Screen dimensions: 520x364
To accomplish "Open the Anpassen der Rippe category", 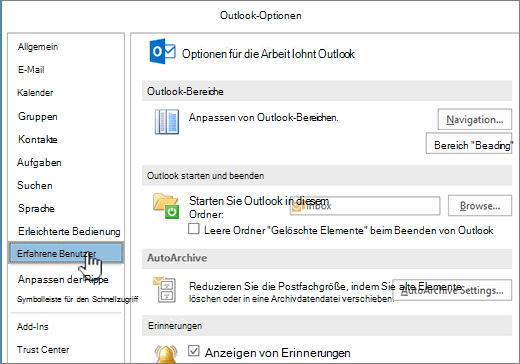I will pyautogui.click(x=63, y=279).
